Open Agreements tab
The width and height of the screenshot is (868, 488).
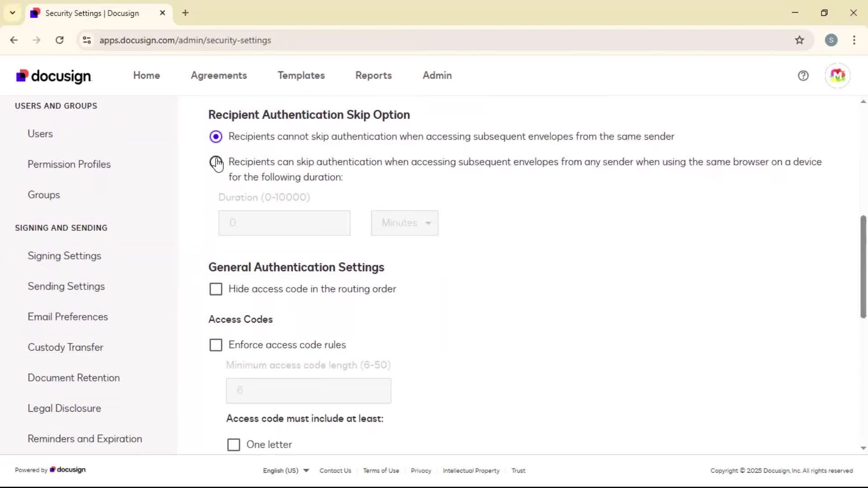click(x=219, y=75)
